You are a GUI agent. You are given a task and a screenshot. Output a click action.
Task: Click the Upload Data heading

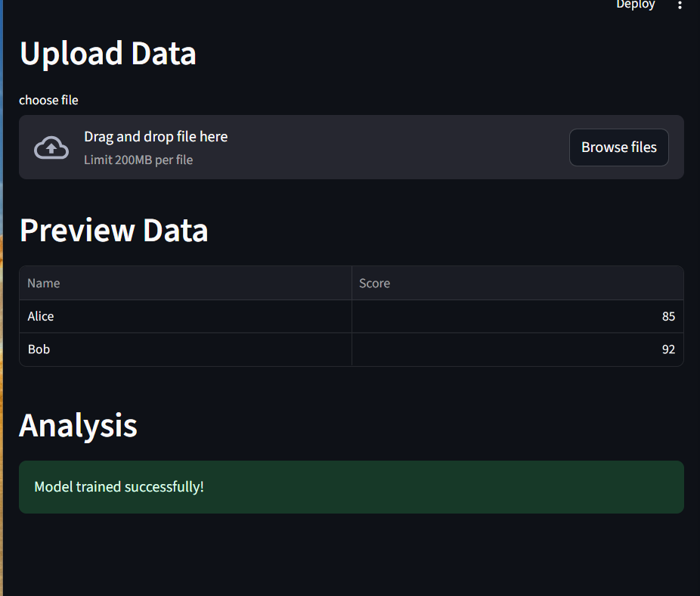pyautogui.click(x=108, y=54)
